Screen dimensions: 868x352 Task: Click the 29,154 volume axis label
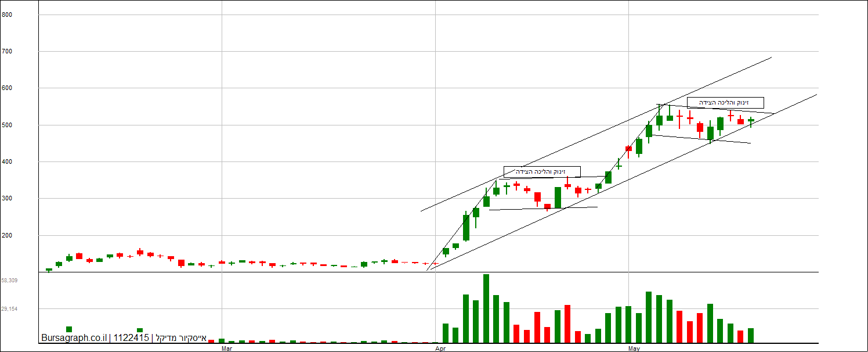(x=9, y=309)
